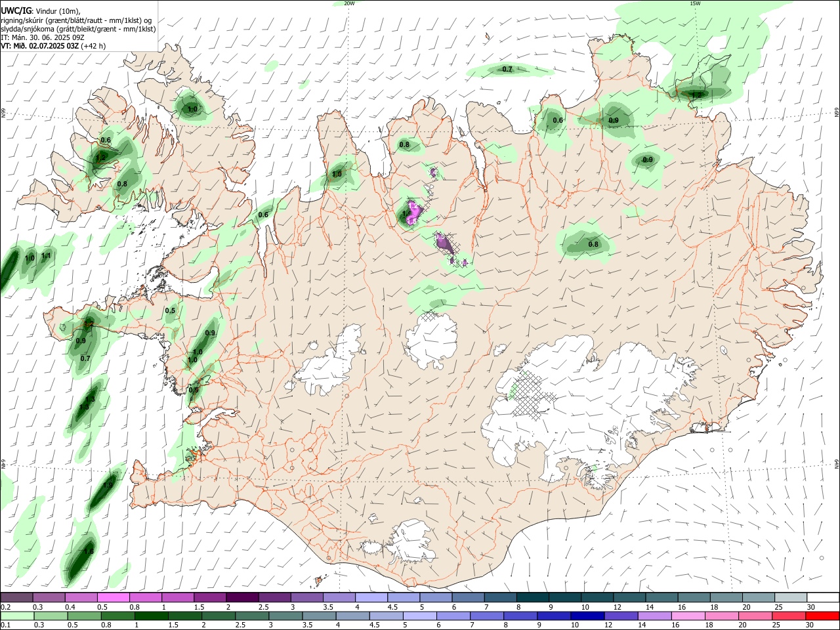Click the 1.2 rain value in the Westfjords
The image size is (840, 630).
tap(100, 158)
